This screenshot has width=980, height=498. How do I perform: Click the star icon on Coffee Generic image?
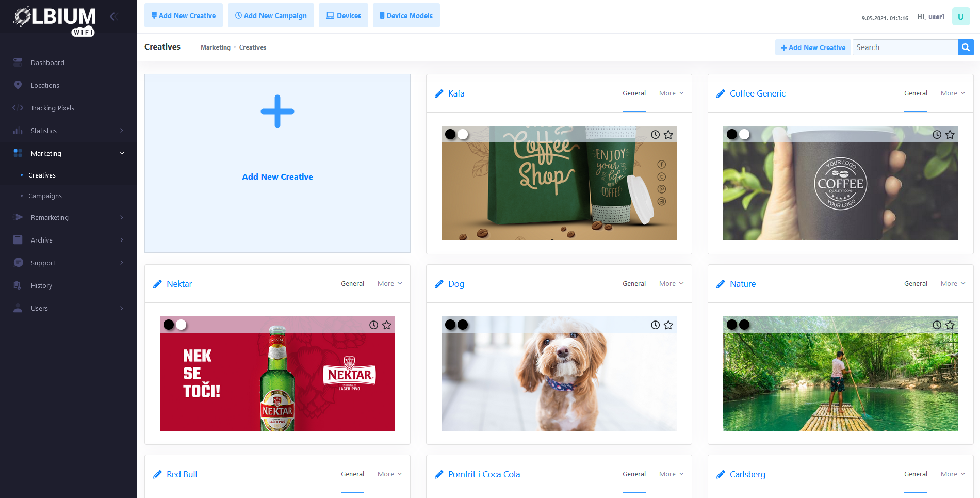click(x=950, y=135)
